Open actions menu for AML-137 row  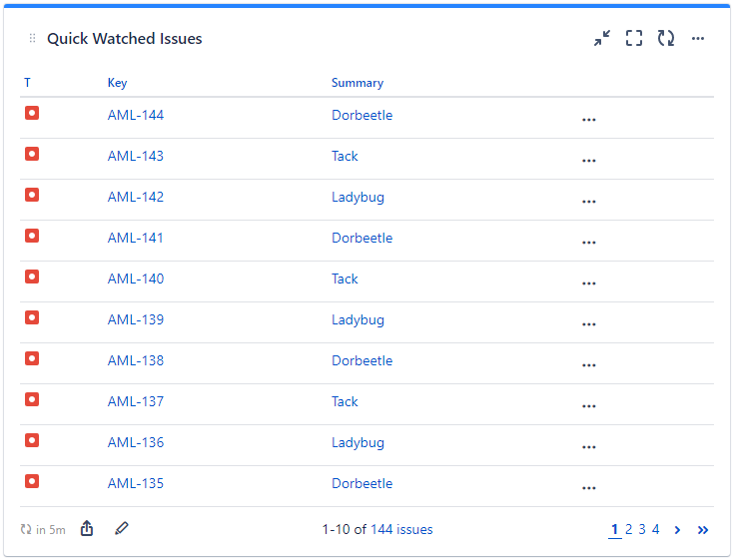tap(588, 405)
